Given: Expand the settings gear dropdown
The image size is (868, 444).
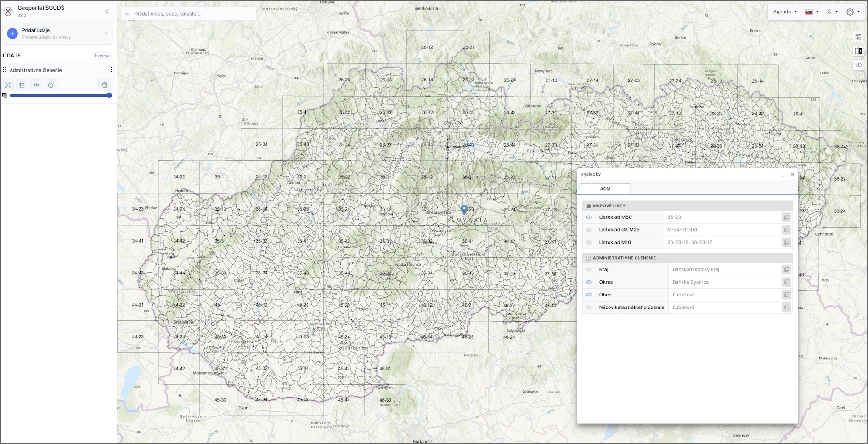Looking at the screenshot, I should coord(852,12).
